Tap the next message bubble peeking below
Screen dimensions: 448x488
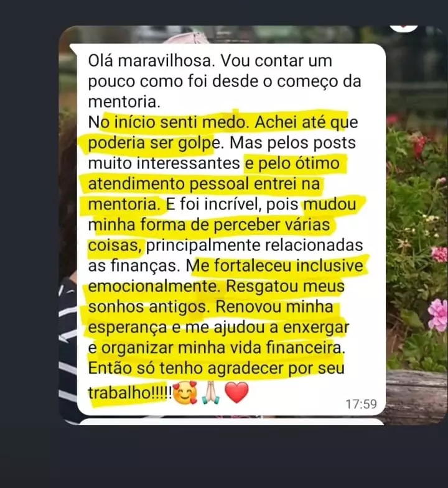pos(231,422)
